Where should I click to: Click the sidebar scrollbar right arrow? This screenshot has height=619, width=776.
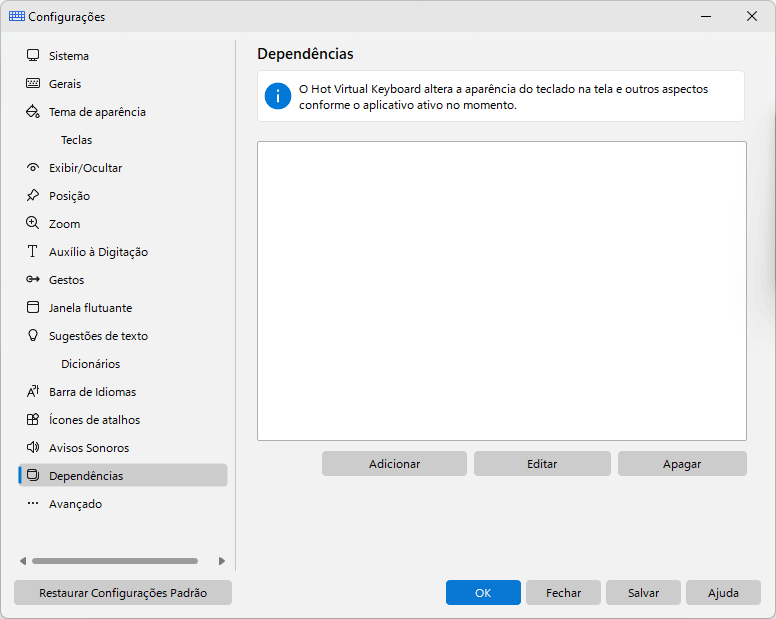(222, 561)
